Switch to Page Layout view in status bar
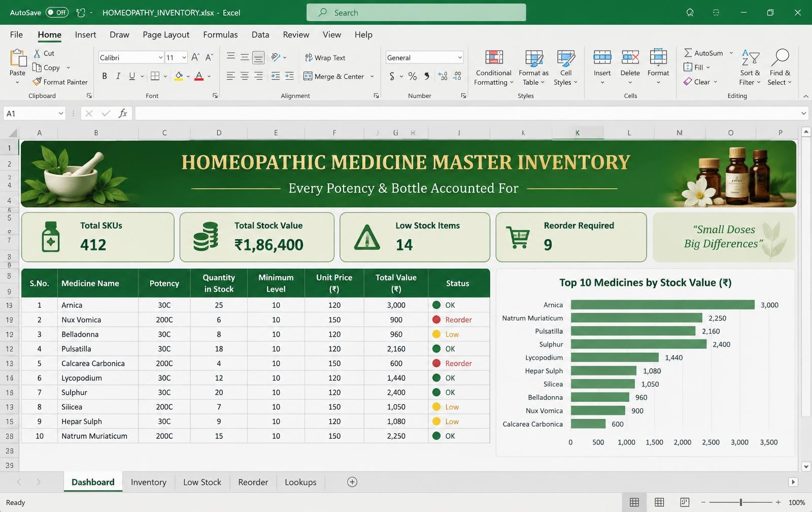812x512 pixels. (x=659, y=502)
